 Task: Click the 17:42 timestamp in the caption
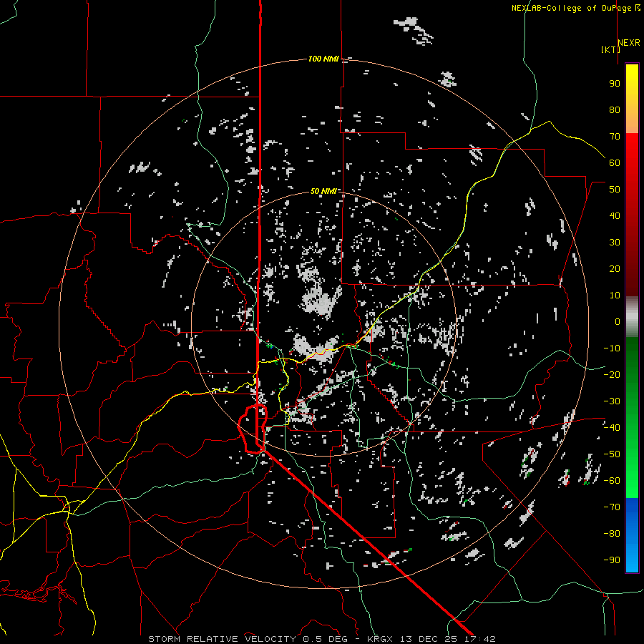click(x=479, y=639)
